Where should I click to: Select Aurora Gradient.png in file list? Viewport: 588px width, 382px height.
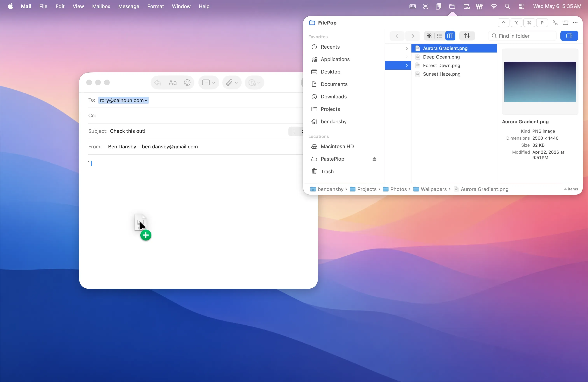click(x=454, y=48)
